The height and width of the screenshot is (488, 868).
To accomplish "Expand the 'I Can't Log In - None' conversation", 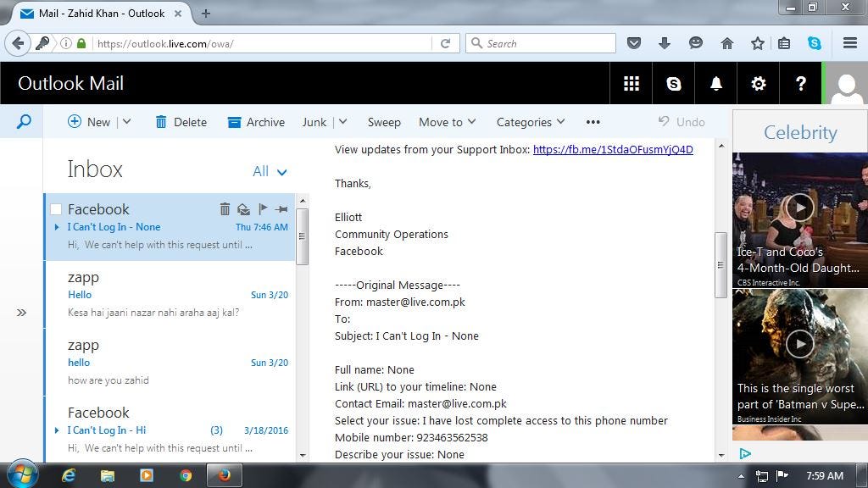I will [x=57, y=227].
